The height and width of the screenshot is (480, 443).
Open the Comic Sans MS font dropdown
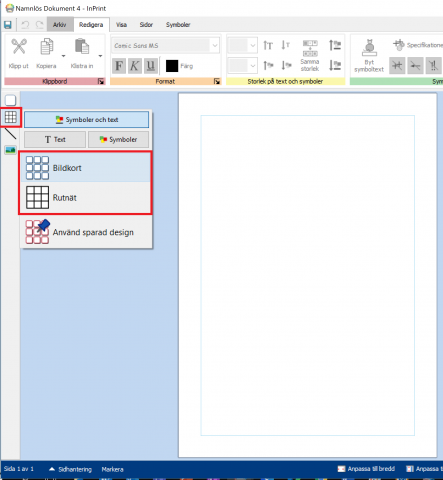215,45
